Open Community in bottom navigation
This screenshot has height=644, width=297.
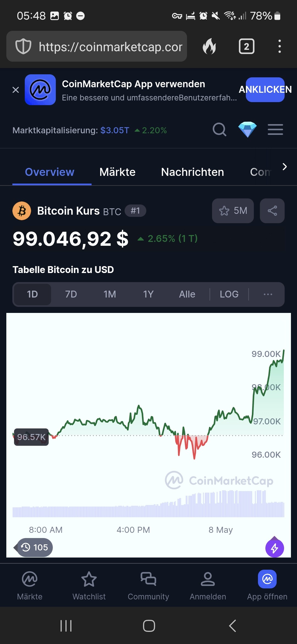tap(148, 585)
